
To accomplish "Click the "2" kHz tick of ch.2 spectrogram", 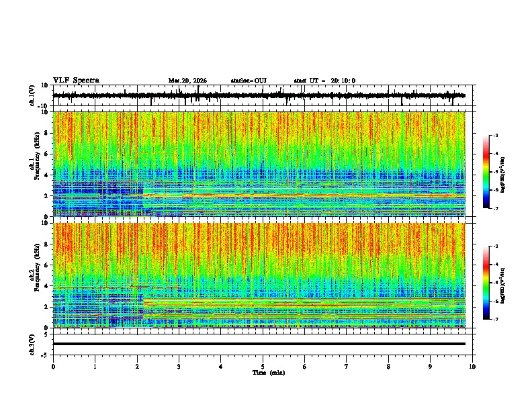I will (x=48, y=307).
